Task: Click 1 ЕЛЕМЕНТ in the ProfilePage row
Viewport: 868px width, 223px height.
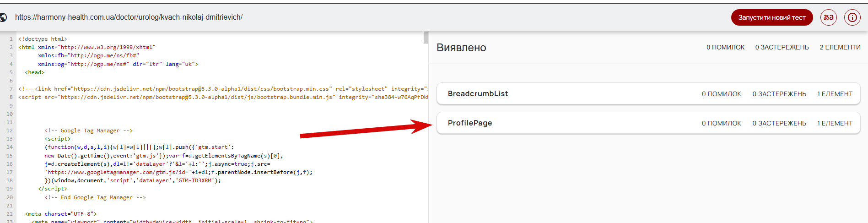Action: pyautogui.click(x=835, y=123)
